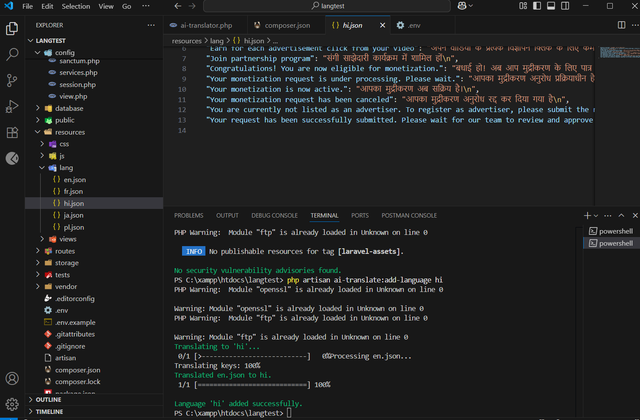
Task: Open the Selection menu
Action: pyautogui.click(x=76, y=6)
